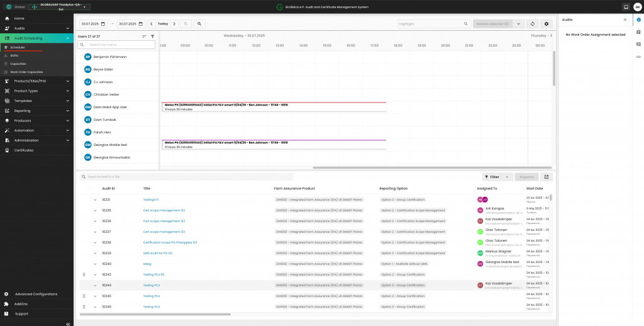Open the inbox icon in top bar
Viewport: 644px width, 326px height.
tap(626, 7)
